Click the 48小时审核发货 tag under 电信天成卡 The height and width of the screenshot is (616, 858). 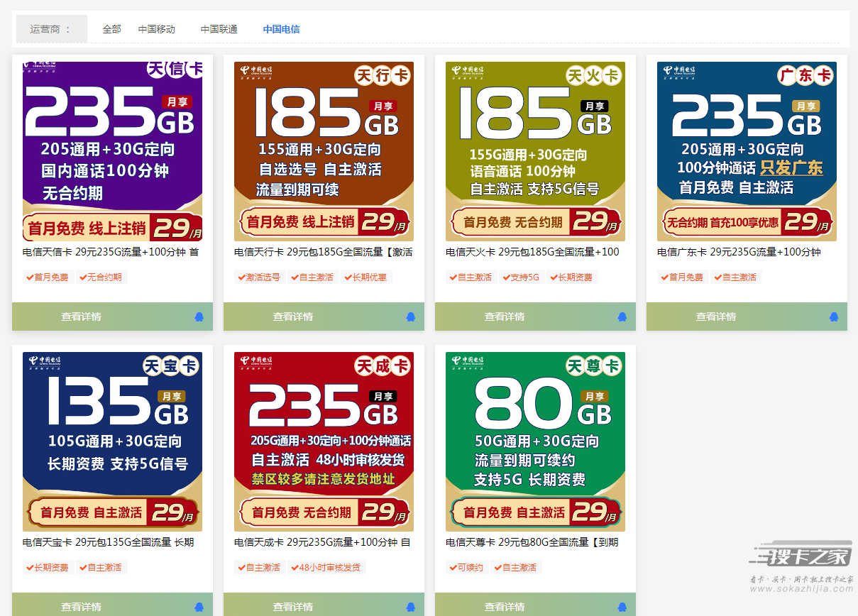tap(326, 568)
